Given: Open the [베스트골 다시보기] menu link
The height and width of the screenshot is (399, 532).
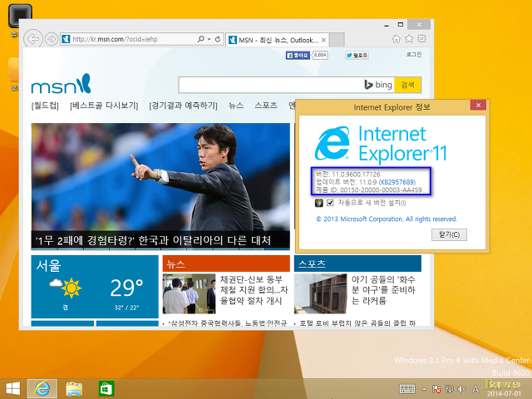Looking at the screenshot, I should tap(104, 106).
